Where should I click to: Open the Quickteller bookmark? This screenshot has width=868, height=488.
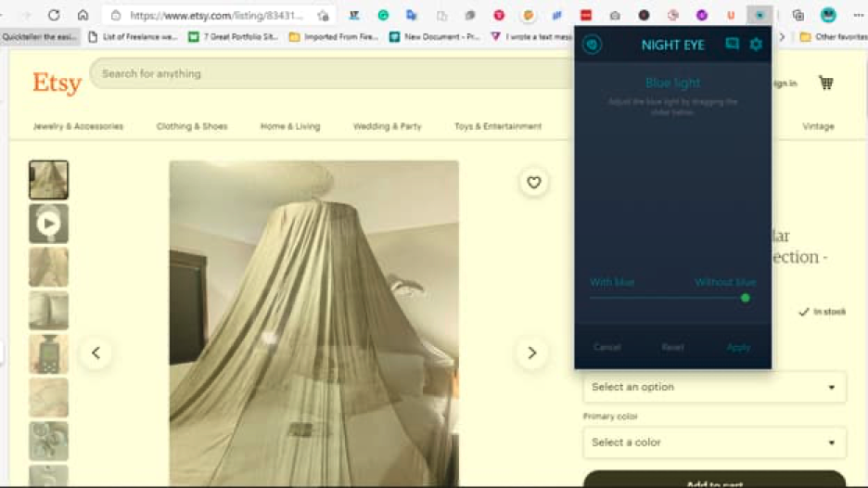tap(40, 36)
